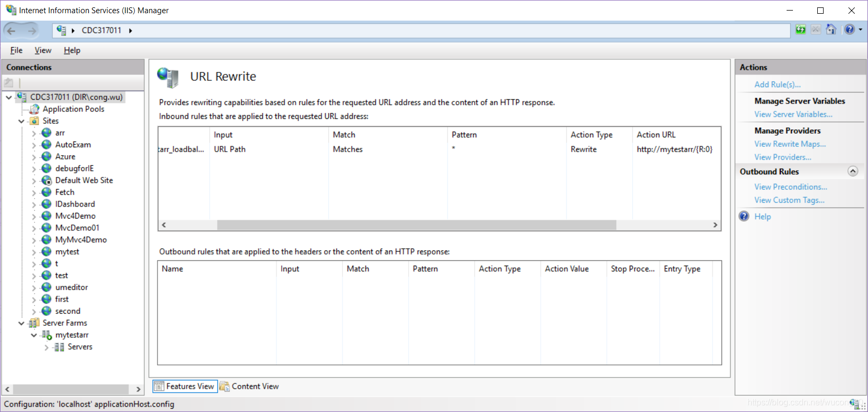Open View Custom Tags... link
This screenshot has height=412, width=868.
790,200
